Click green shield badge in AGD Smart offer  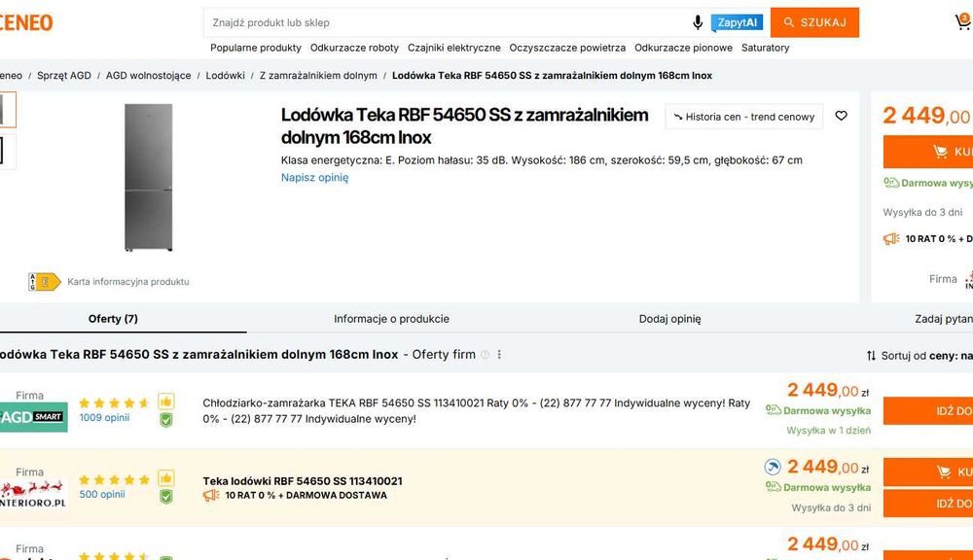(x=165, y=420)
